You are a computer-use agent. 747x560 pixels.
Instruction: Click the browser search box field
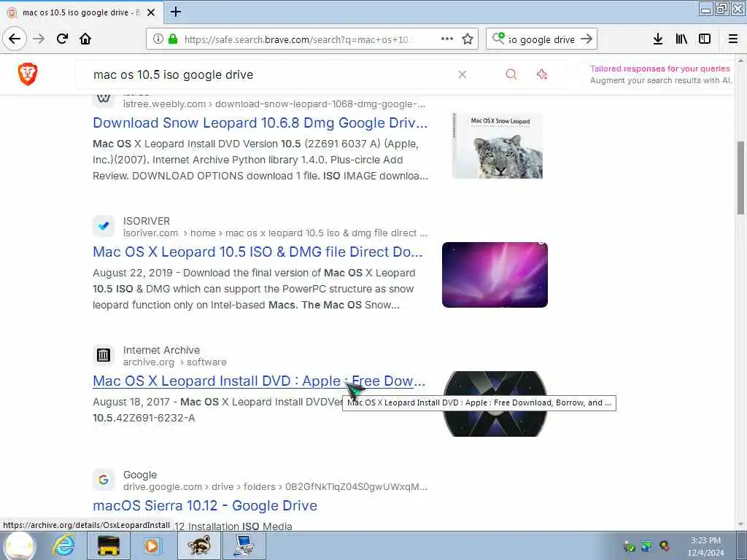(541, 39)
